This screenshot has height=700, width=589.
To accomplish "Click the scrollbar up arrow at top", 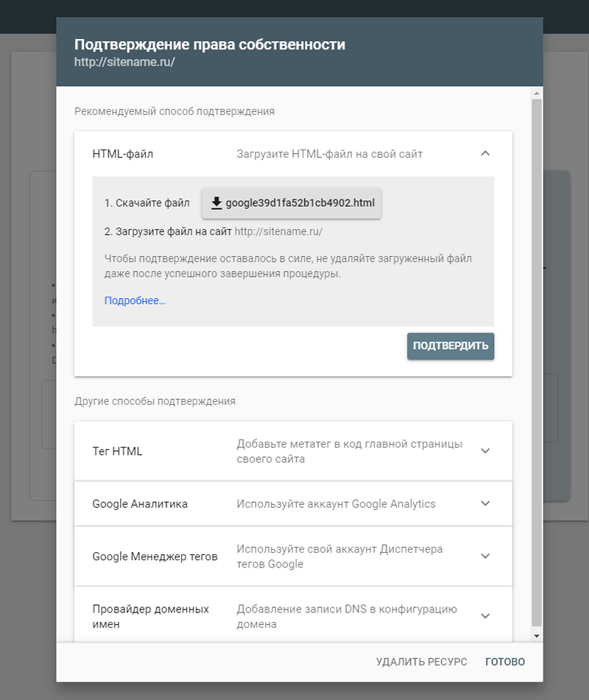I will (x=536, y=92).
